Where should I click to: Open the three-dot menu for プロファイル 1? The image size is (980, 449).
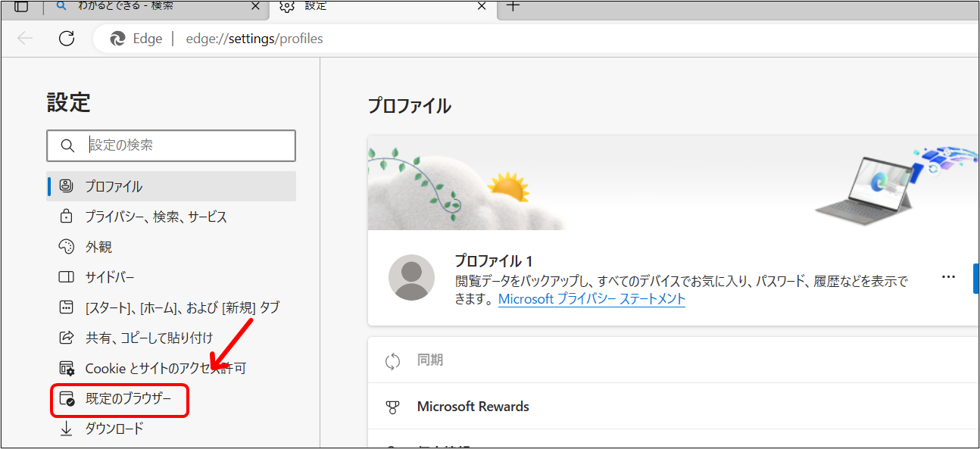tap(948, 277)
